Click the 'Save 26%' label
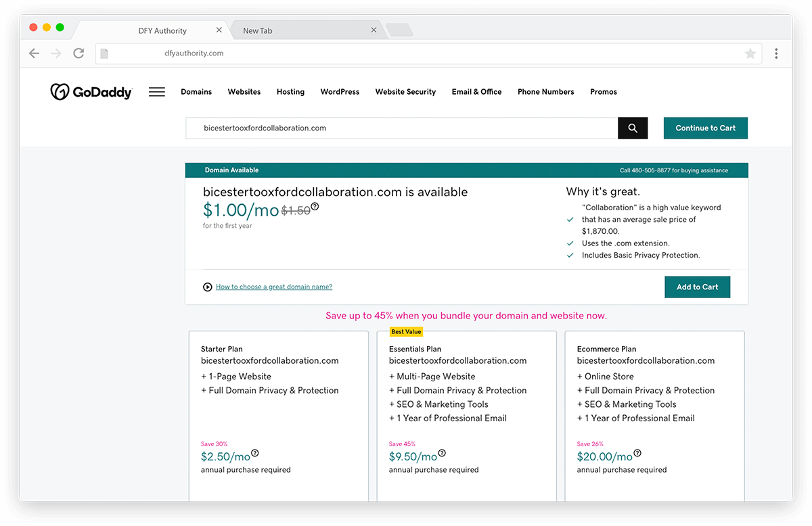 pyautogui.click(x=590, y=444)
